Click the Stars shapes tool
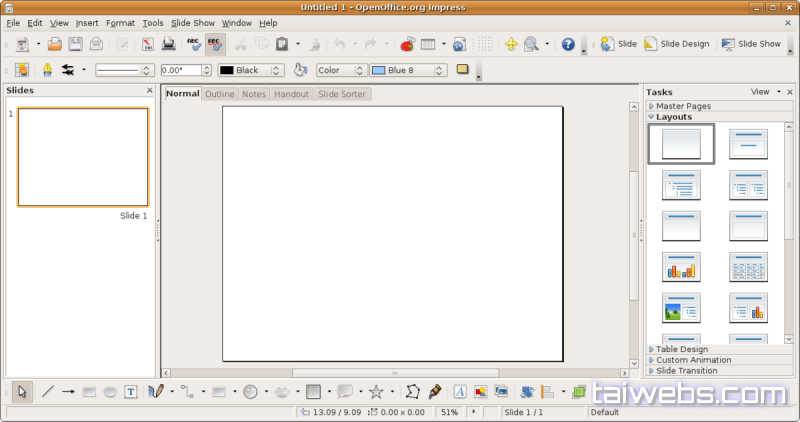The image size is (800, 422). point(376,392)
